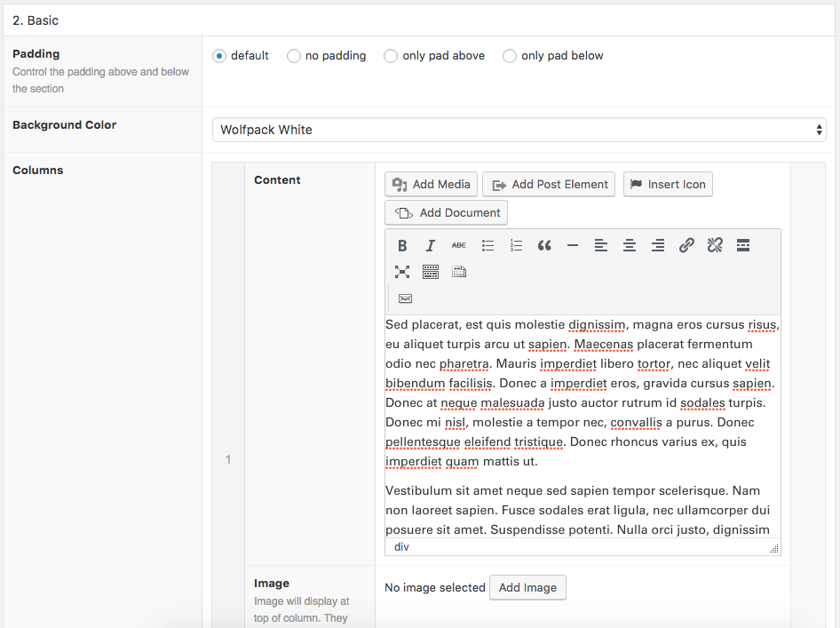Click the 2. Basic section header
840x628 pixels.
pyautogui.click(x=419, y=20)
